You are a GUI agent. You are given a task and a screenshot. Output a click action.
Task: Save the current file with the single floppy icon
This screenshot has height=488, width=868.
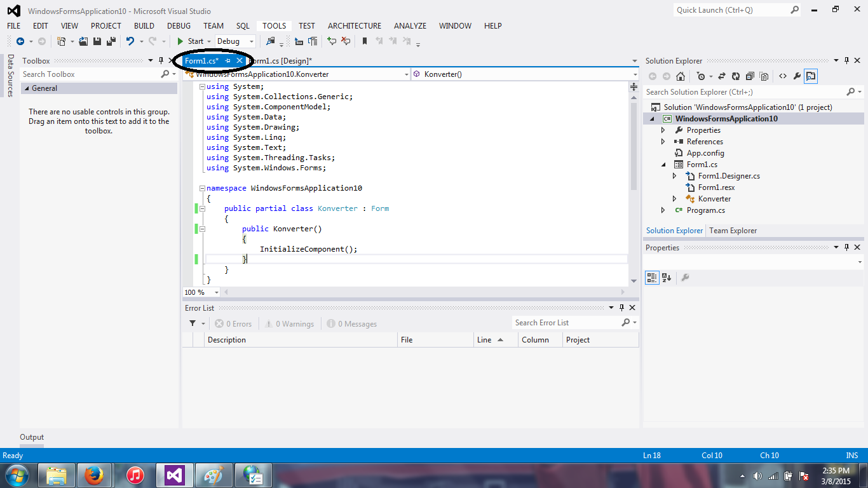(x=97, y=41)
